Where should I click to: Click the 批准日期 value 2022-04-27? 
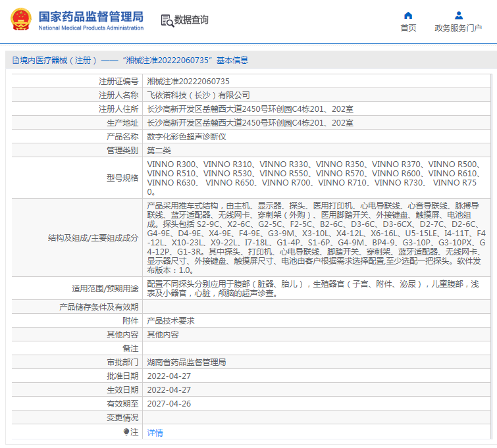click(x=169, y=376)
